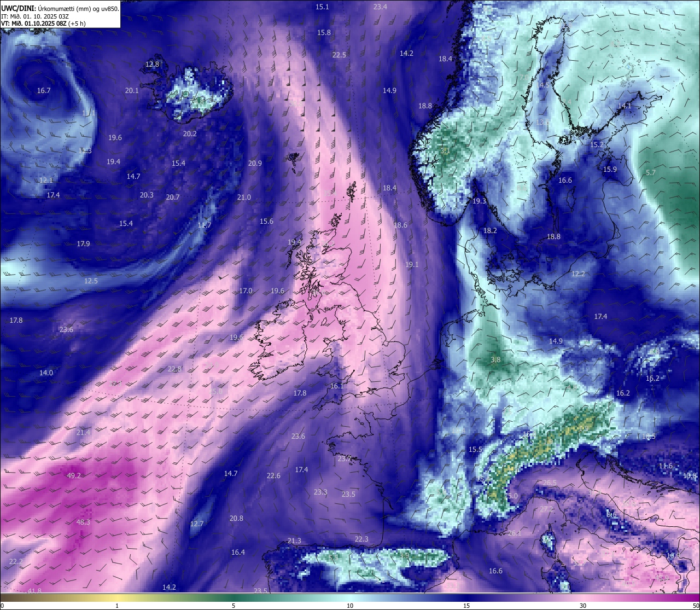Image resolution: width=700 pixels, height=610 pixels.
Task: Click the map value 15.2
Action: coord(597,144)
